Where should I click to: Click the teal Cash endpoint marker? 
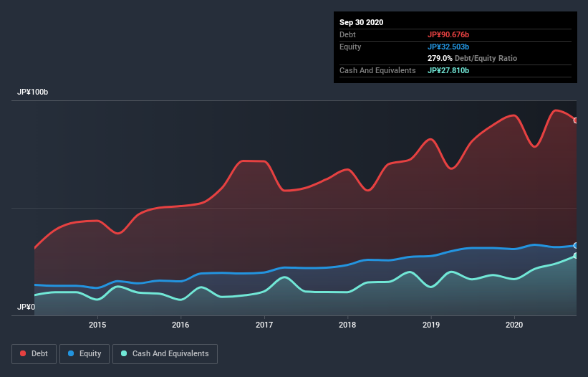click(x=576, y=255)
